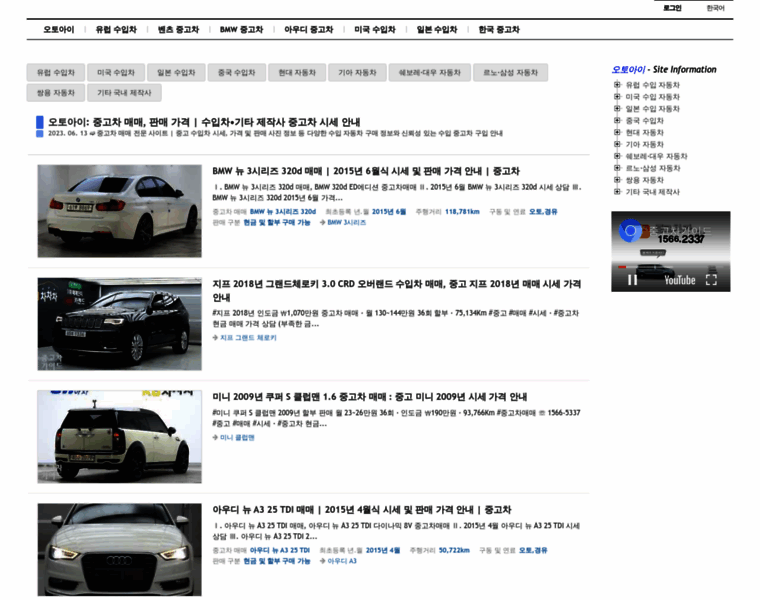The image size is (760, 600).
Task: Click the 2015년 6월 registration text
Action: [389, 212]
